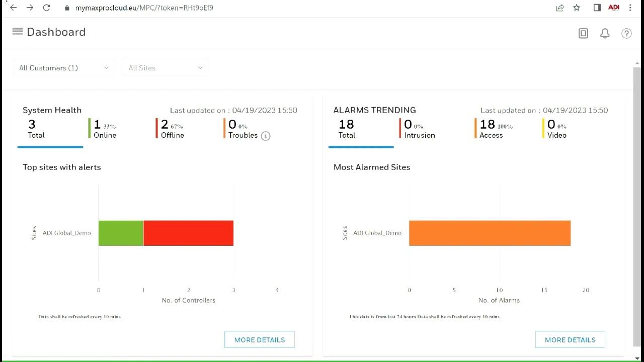Click the share page icon
Screen dimensions: 644x362
tap(559, 8)
